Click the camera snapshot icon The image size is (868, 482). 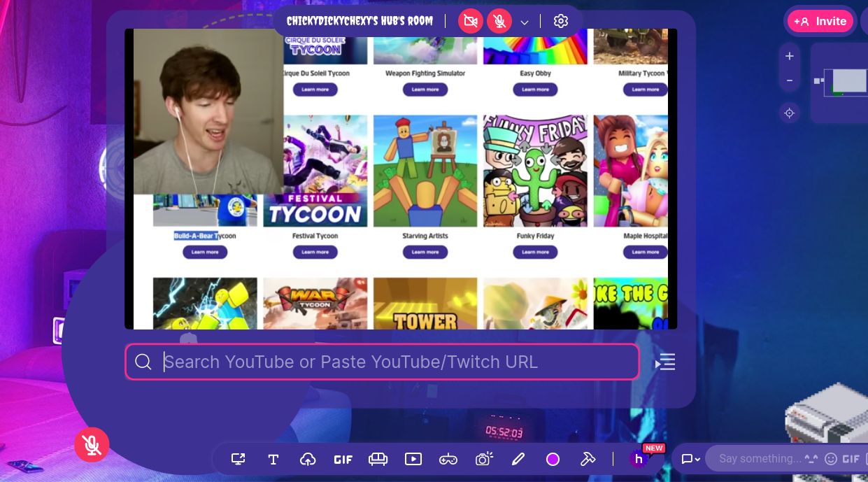(483, 459)
